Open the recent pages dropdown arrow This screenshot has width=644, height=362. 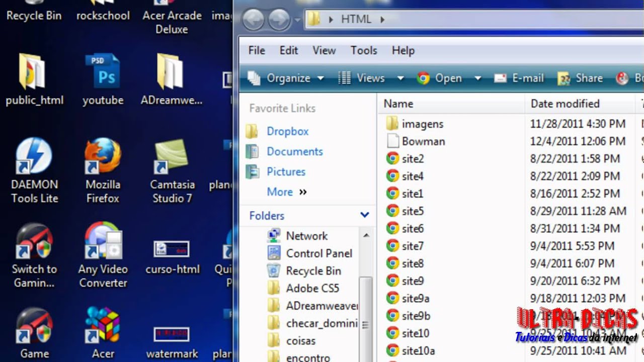click(297, 20)
